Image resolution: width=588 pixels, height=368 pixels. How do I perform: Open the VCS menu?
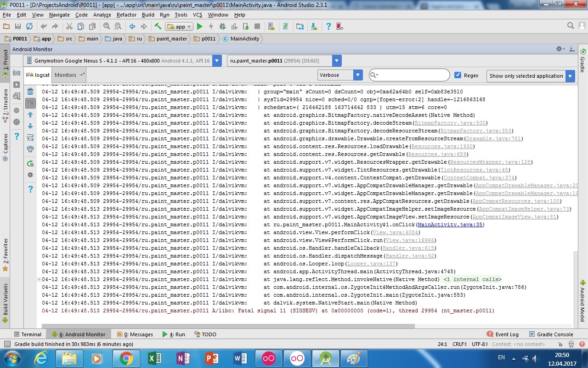coord(198,15)
